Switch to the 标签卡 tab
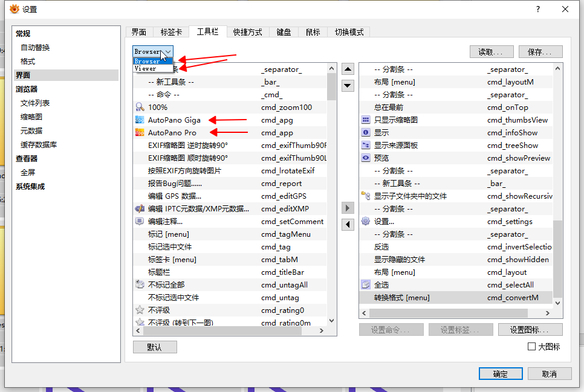Screen dimensions: 584x392 (x=171, y=32)
